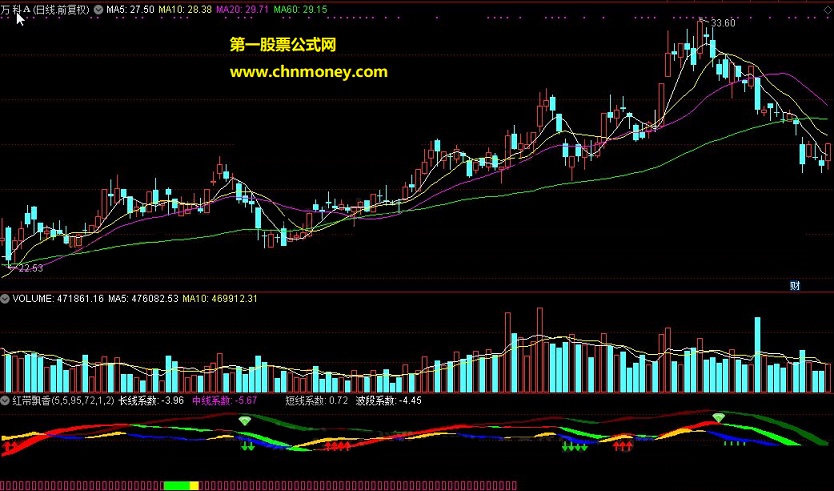The height and width of the screenshot is (491, 834).
Task: Click the 22.53 low price label
Action: (x=31, y=269)
